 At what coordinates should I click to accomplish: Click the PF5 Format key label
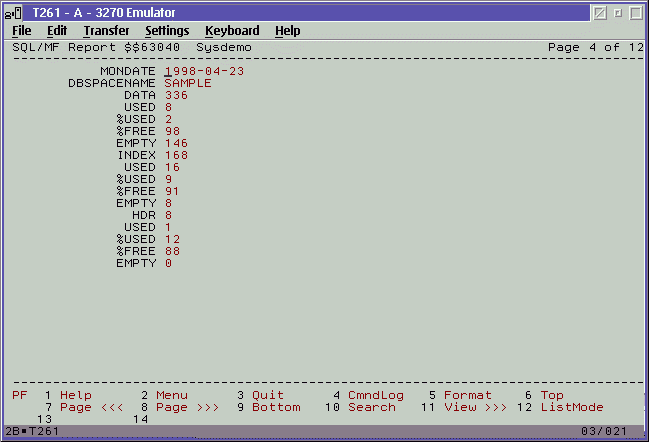[468, 395]
